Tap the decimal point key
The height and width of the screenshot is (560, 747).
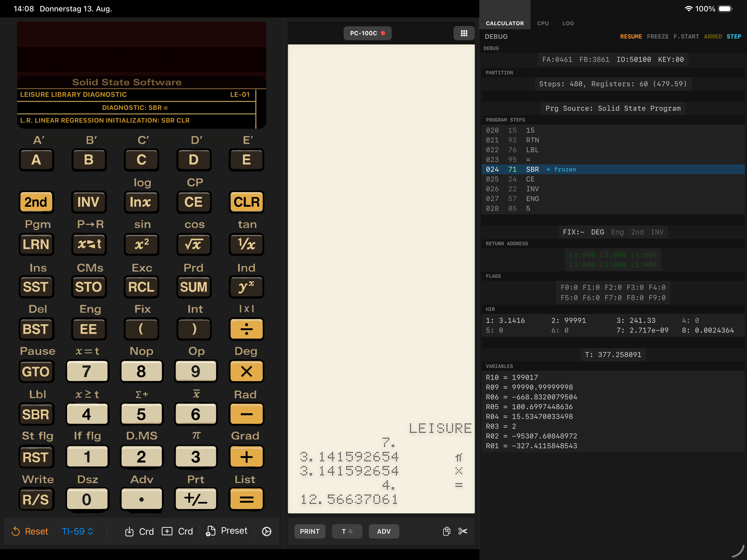click(141, 499)
